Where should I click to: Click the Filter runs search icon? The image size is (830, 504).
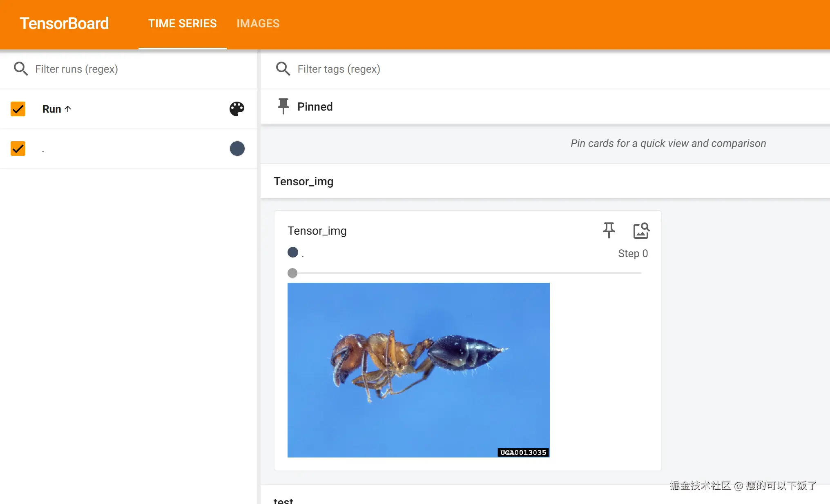point(20,69)
